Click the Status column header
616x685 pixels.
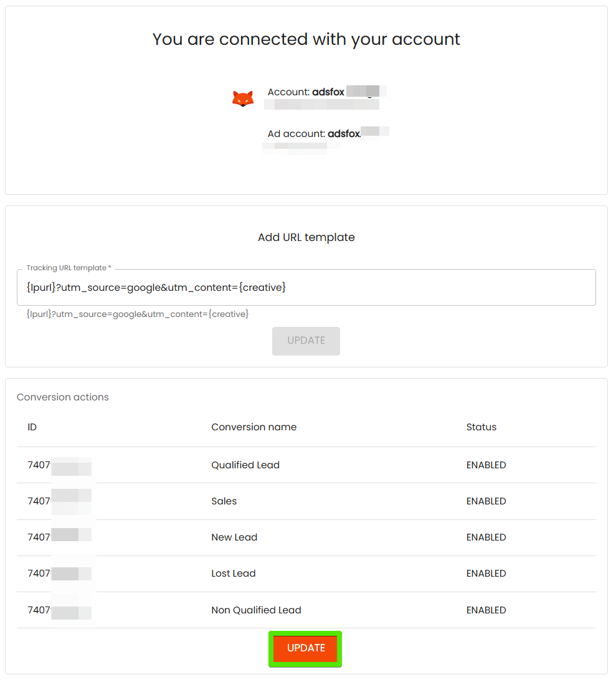[x=481, y=427]
